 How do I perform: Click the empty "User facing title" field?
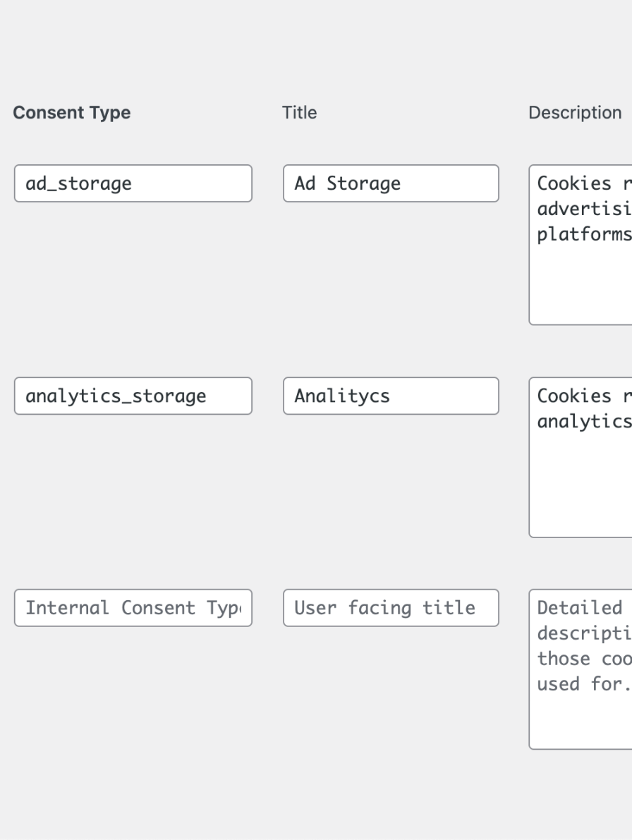coord(391,608)
